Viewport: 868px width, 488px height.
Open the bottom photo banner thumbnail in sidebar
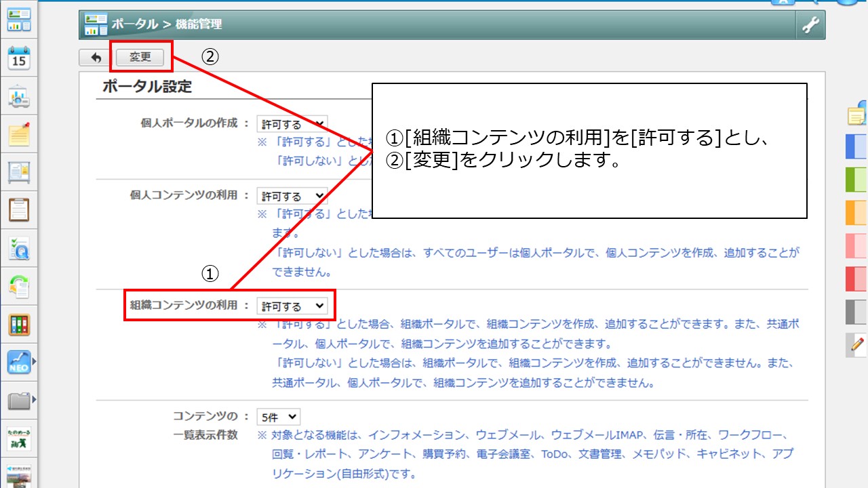19,476
